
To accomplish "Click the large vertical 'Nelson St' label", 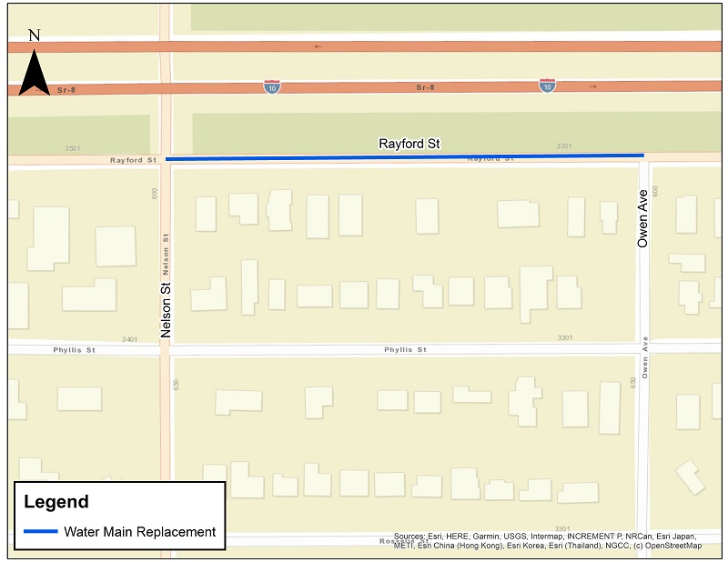I will click(166, 309).
